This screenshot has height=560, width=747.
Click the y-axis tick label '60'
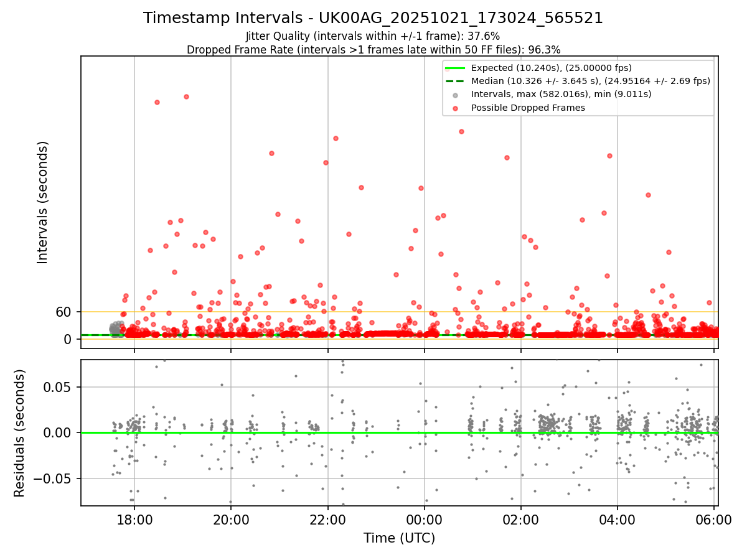[x=65, y=312]
